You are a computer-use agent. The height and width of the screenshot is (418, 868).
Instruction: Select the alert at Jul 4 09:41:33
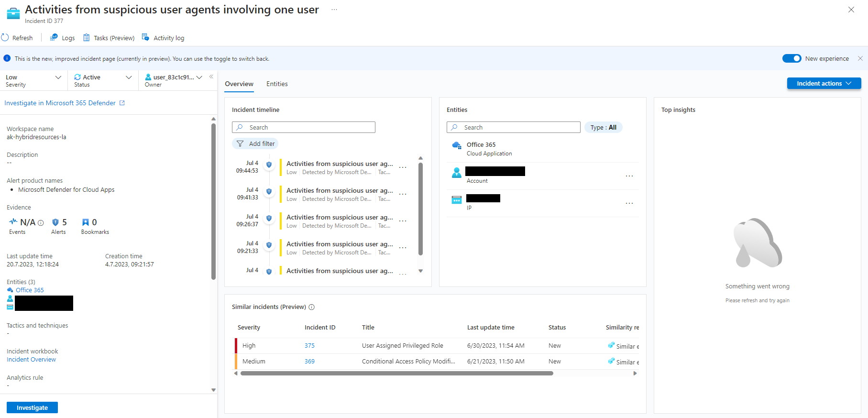point(340,194)
